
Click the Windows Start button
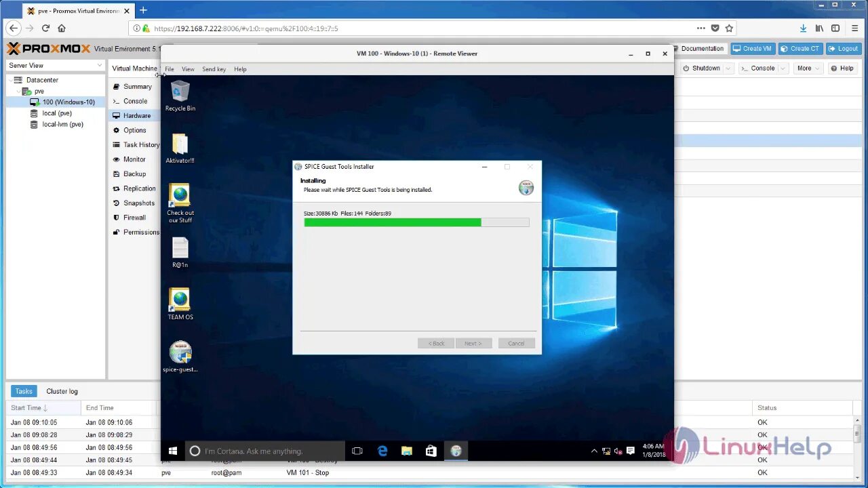[x=173, y=451]
